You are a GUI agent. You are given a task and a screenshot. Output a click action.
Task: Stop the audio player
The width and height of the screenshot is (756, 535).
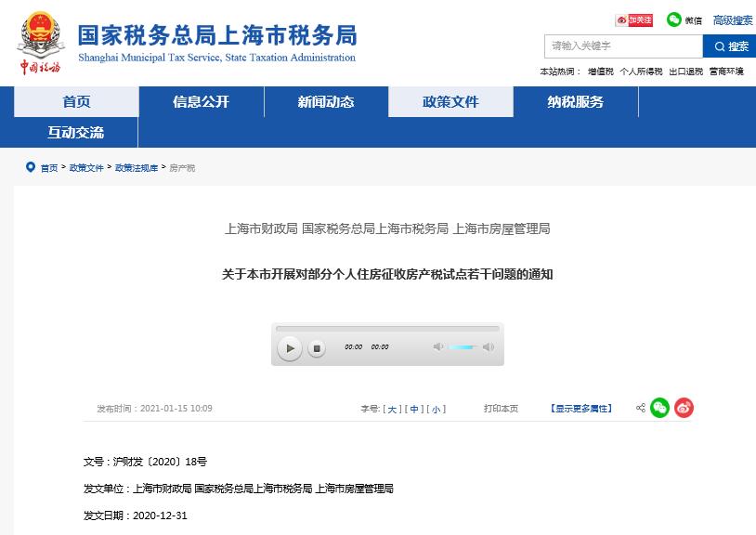point(317,348)
